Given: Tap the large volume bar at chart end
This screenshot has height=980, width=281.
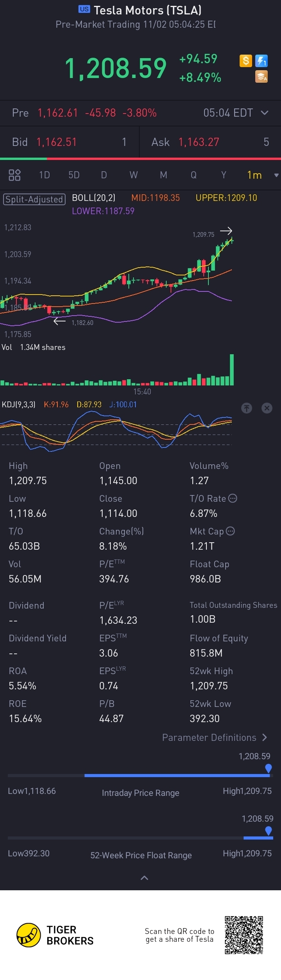Looking at the screenshot, I should [x=232, y=369].
